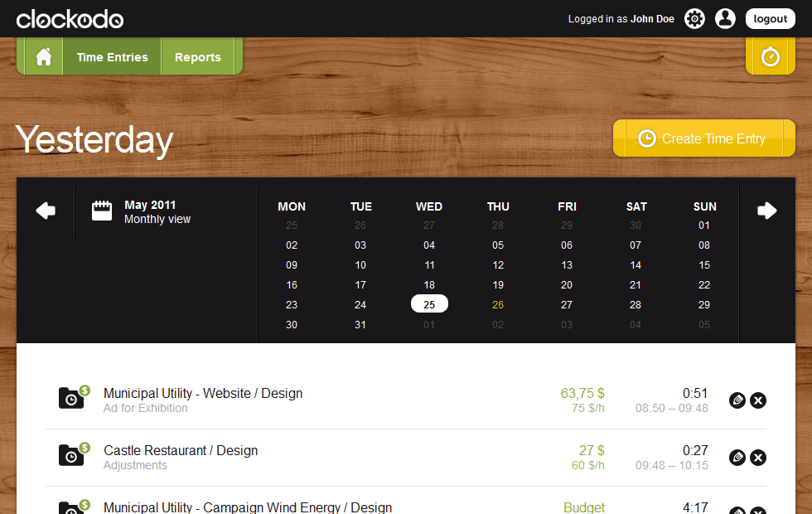The image size is (812, 514).
Task: Select May 08 in the calendar
Action: 703,245
